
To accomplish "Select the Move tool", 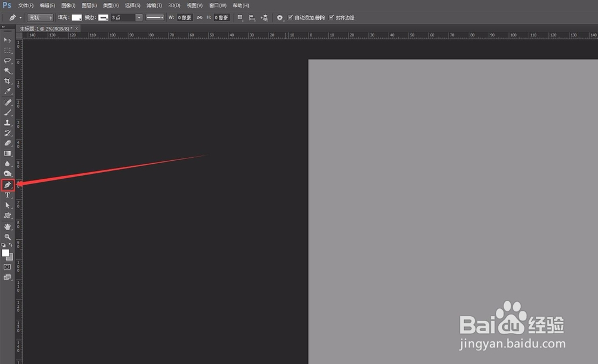I will (7, 40).
